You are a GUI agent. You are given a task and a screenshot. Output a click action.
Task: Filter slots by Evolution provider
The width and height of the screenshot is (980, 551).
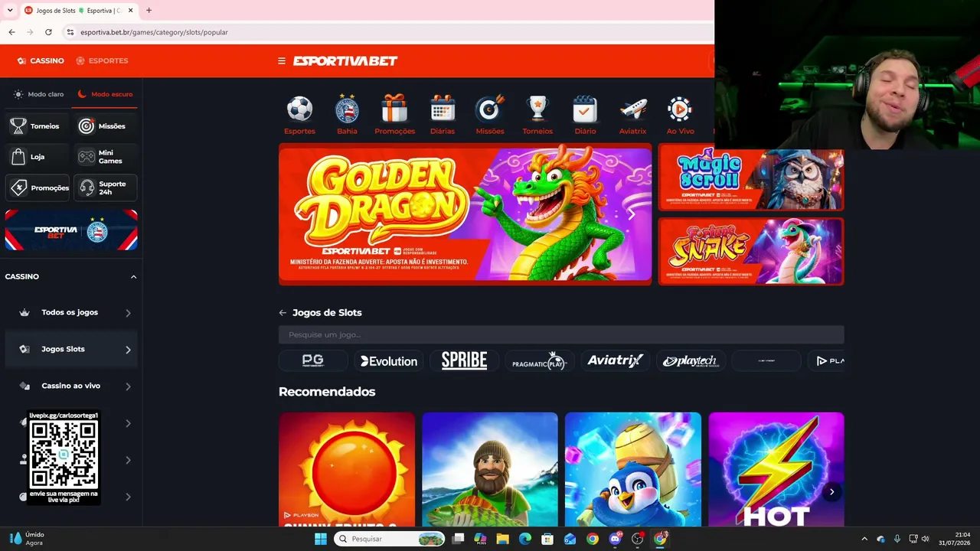coord(389,360)
